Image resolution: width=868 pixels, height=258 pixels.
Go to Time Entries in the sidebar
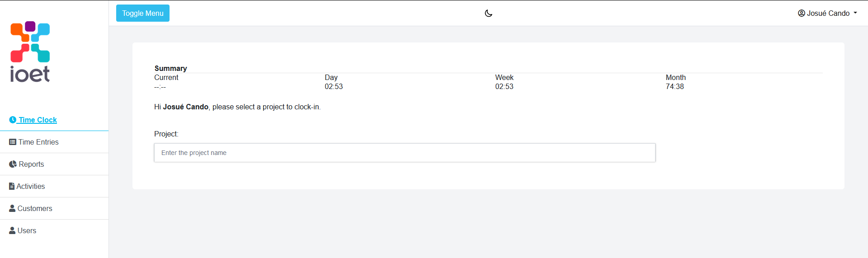[54, 142]
